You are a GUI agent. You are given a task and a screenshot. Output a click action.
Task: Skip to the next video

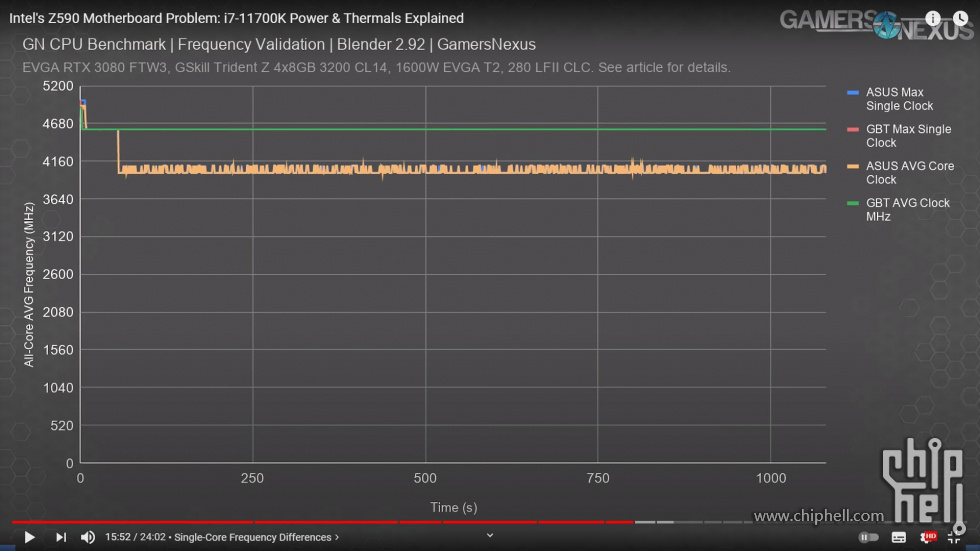pyautogui.click(x=61, y=537)
